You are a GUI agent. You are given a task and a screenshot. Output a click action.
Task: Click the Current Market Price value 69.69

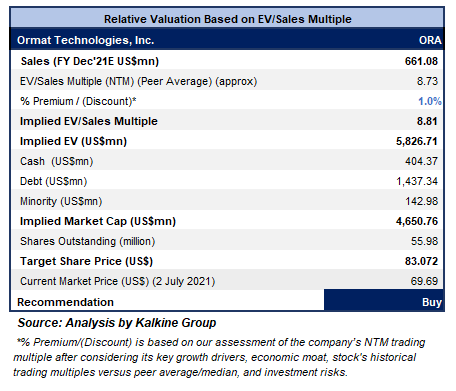(424, 281)
